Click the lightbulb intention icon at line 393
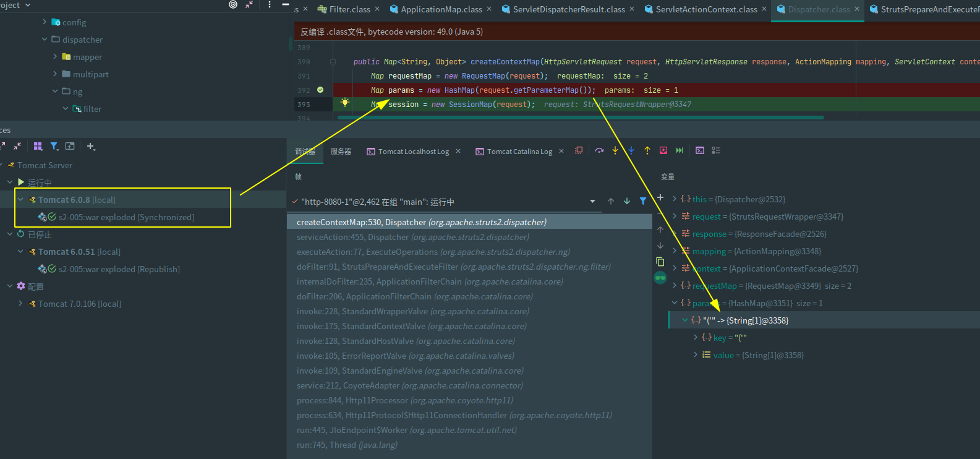This screenshot has height=459, width=980. [x=345, y=103]
